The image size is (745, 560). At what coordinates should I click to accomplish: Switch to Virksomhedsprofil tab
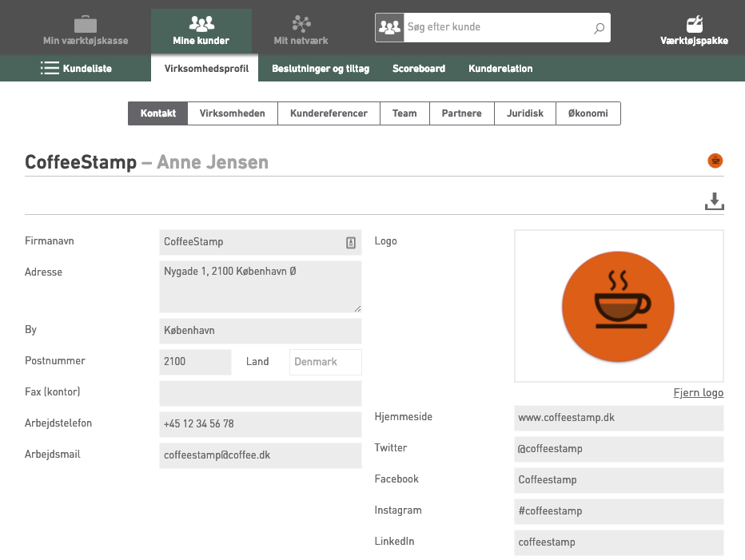click(206, 69)
